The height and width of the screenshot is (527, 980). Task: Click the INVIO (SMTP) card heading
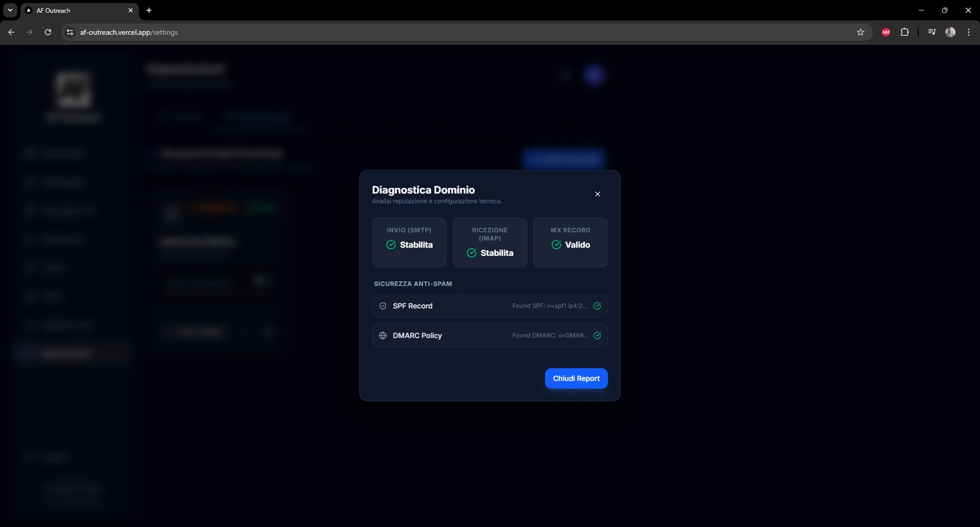pos(409,230)
